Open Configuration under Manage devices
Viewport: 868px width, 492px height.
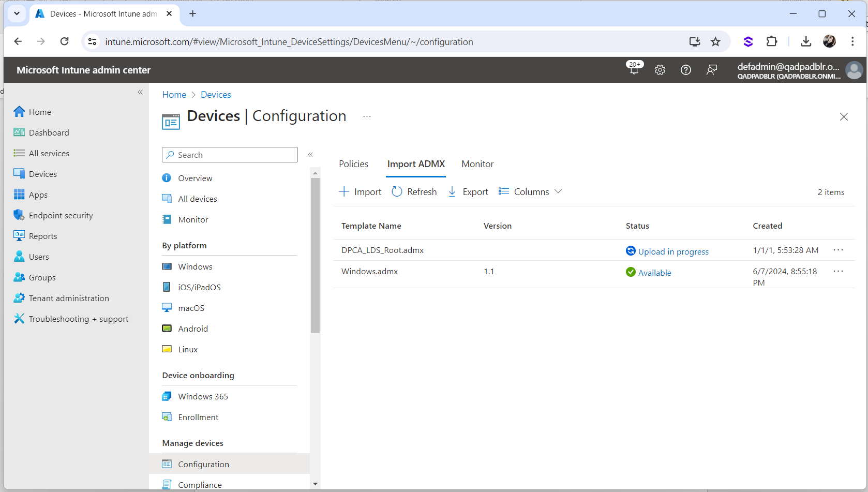pos(203,464)
